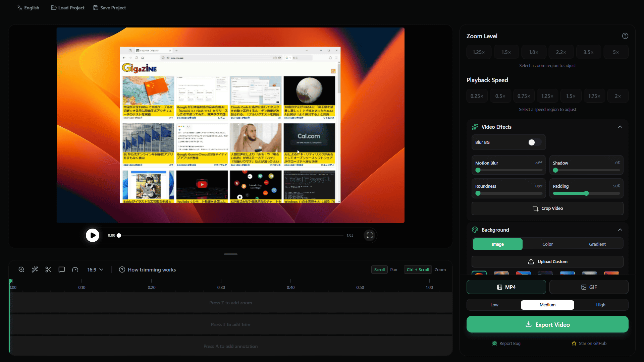Choose GIF export format
This screenshot has height=362, width=644.
589,287
